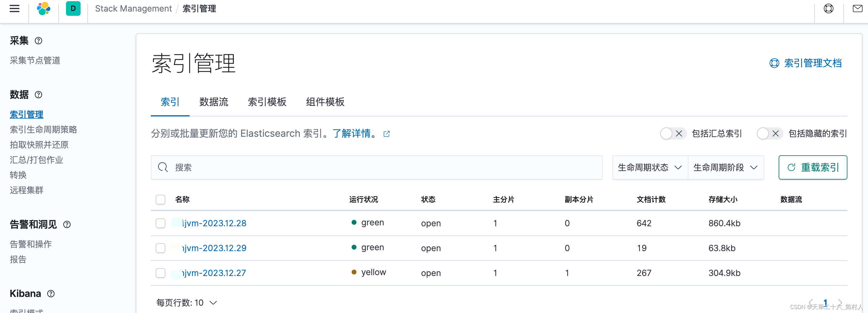Open 转换 in sidebar

(18, 175)
